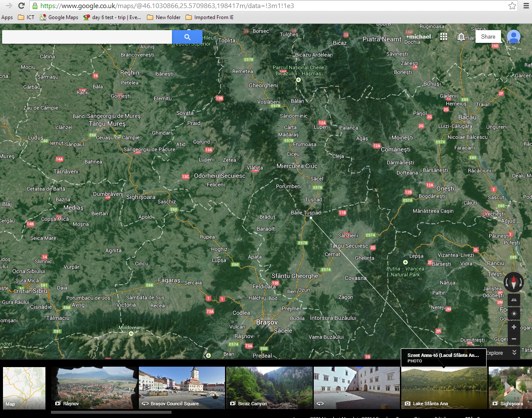Image resolution: width=532 pixels, height=418 pixels.
Task: Click the browser forward arrow
Action: point(9,6)
